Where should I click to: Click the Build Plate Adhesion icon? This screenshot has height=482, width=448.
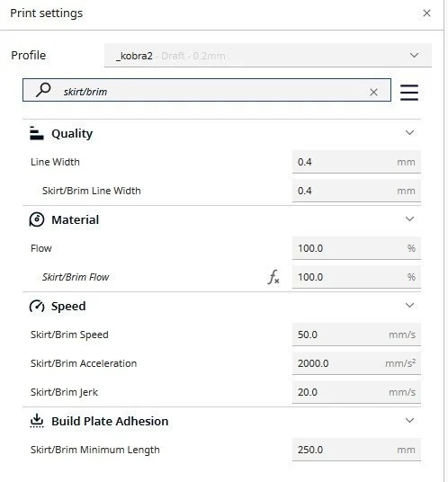coord(37,421)
